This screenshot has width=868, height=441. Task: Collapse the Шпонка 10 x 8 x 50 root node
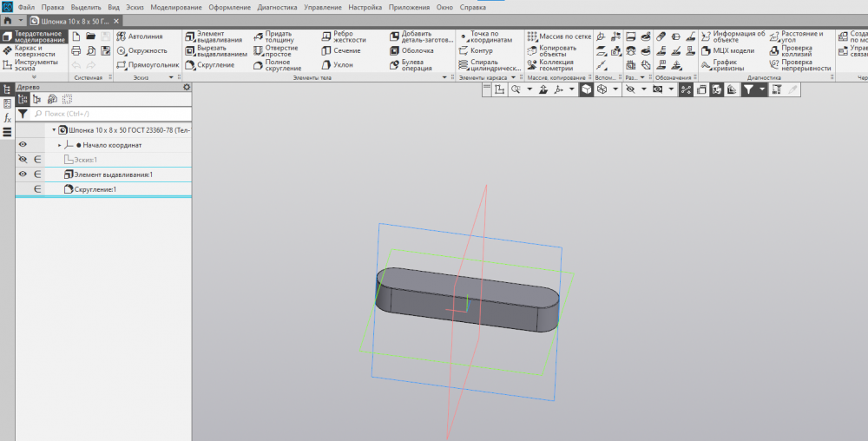pos(53,130)
